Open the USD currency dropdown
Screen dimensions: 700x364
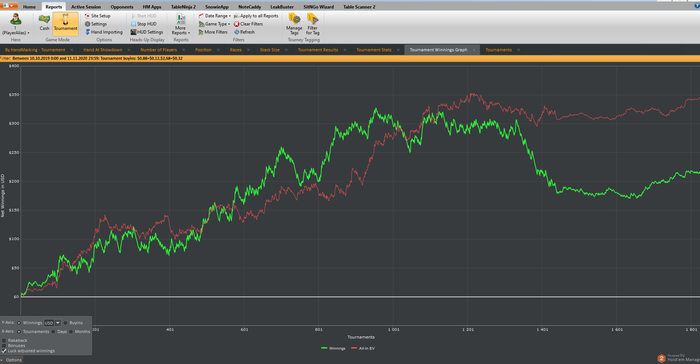(58, 323)
